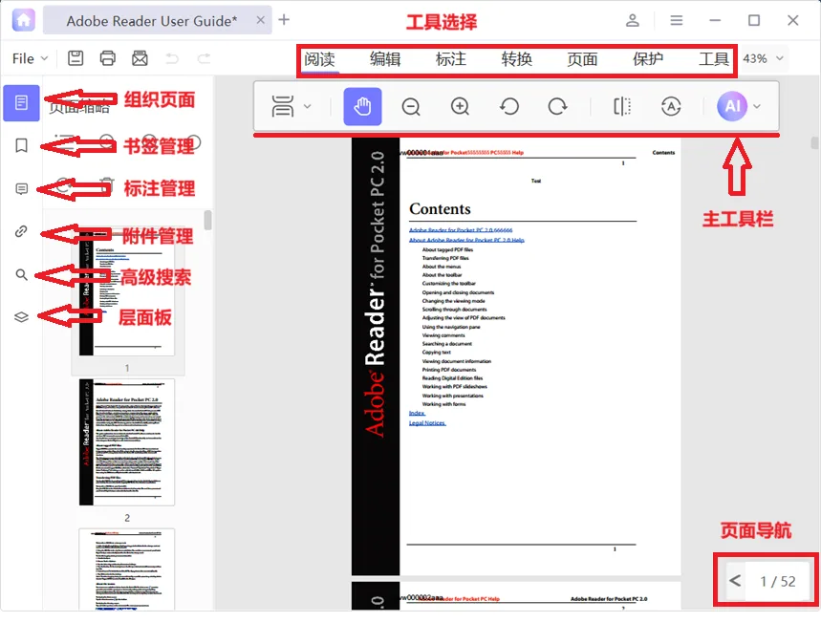The image size is (821, 644).
Task: Click 'Working with forms' entry
Action: pyautogui.click(x=443, y=404)
